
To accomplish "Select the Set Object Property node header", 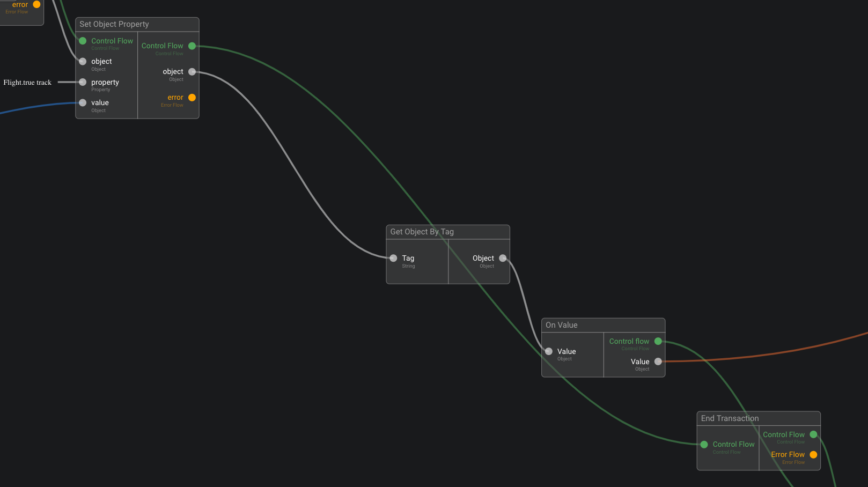I will pos(137,24).
